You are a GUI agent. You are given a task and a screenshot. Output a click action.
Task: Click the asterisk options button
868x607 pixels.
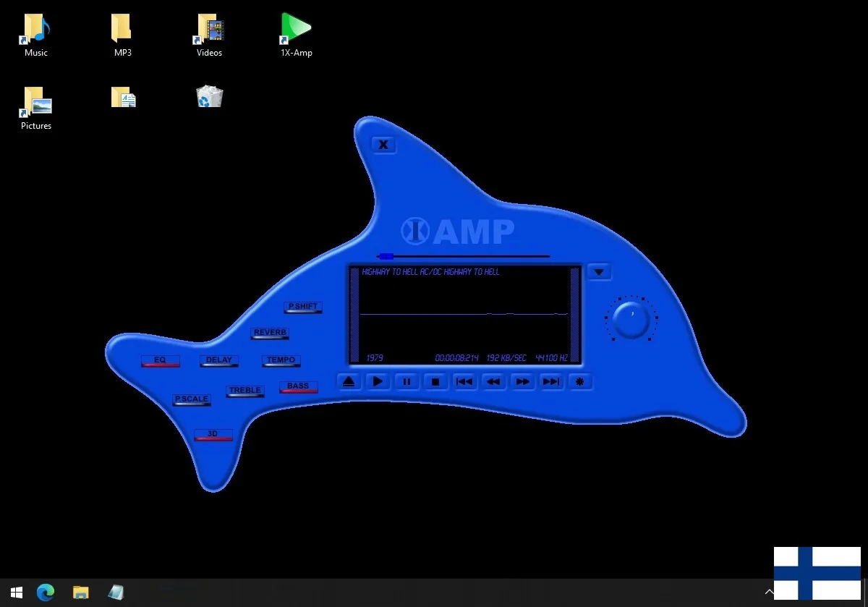click(x=579, y=381)
